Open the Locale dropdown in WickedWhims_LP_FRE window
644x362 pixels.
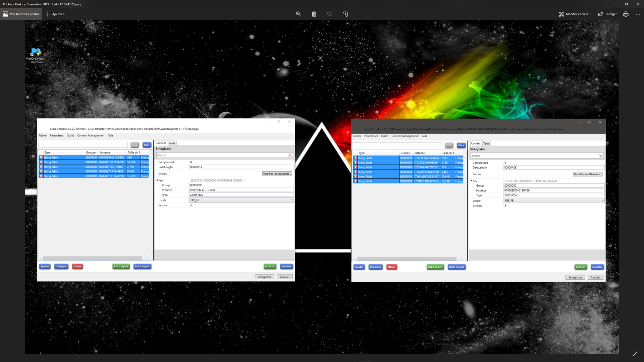(x=241, y=200)
